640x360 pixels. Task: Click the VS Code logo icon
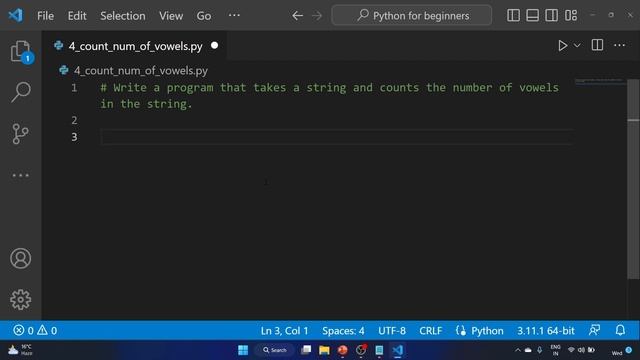16,16
